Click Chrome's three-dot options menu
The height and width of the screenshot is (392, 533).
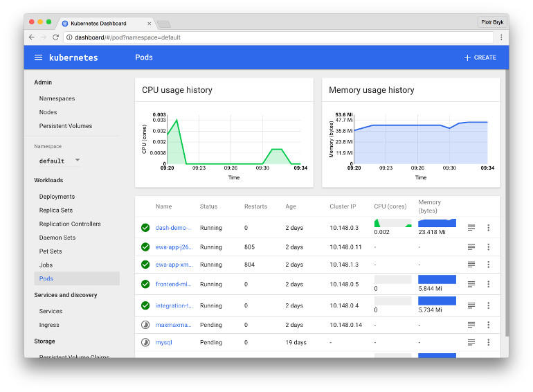coord(501,37)
